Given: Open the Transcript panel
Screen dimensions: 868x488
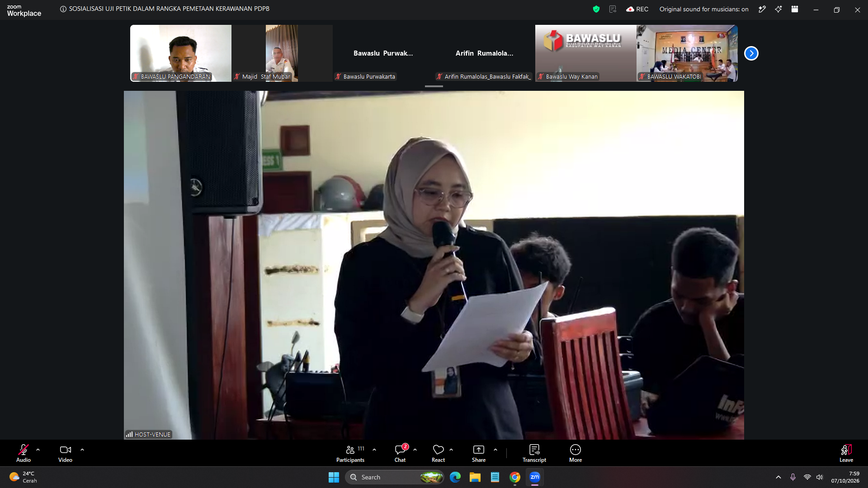Looking at the screenshot, I should (534, 453).
